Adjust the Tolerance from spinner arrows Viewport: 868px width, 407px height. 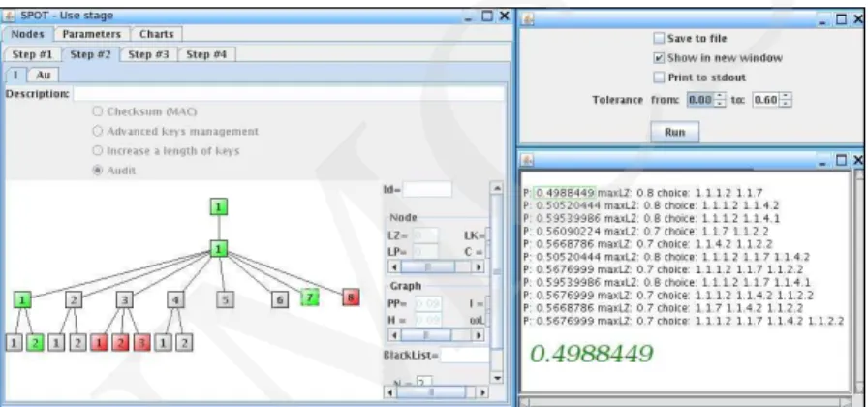(720, 100)
